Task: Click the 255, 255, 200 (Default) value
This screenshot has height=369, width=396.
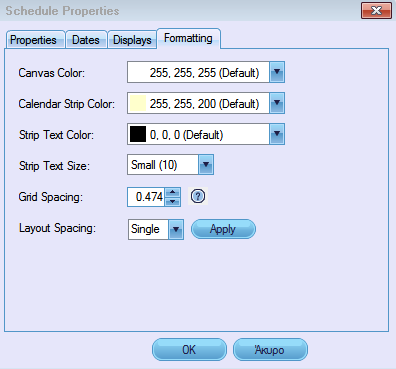Action: (204, 104)
